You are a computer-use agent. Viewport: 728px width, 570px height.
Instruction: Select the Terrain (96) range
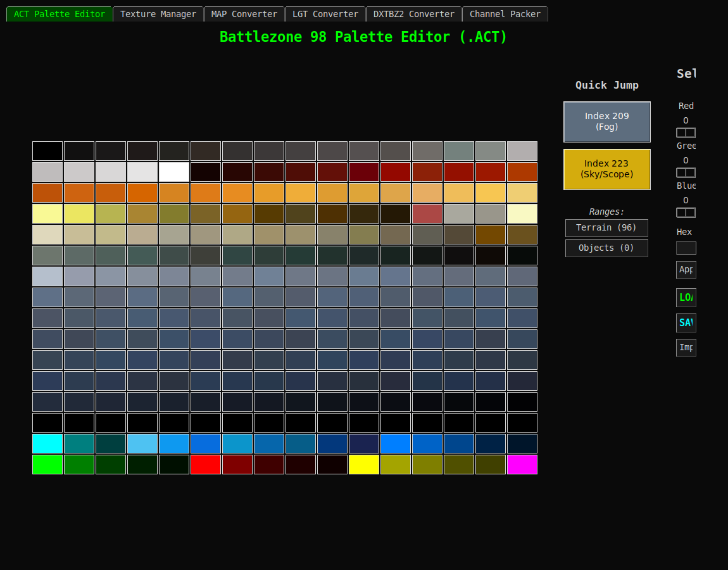606,227
